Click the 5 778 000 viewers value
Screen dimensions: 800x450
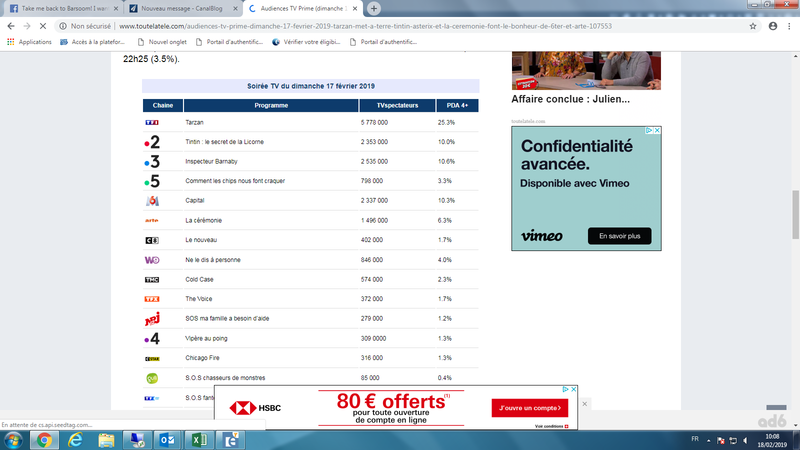374,122
